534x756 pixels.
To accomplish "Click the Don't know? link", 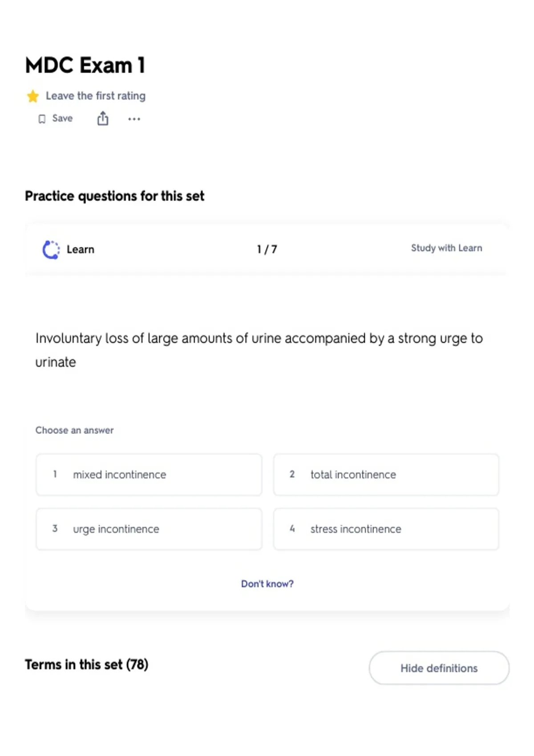I will pyautogui.click(x=267, y=583).
